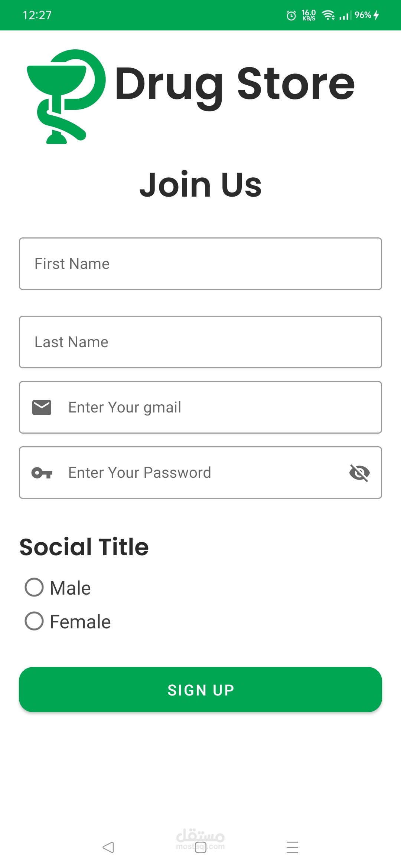Focus the Last Name input field

click(200, 342)
